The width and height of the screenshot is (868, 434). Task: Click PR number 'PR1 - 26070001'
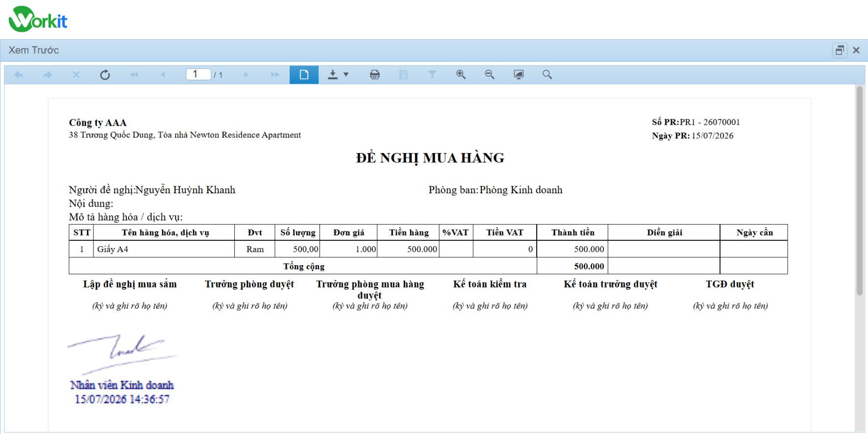pos(710,122)
